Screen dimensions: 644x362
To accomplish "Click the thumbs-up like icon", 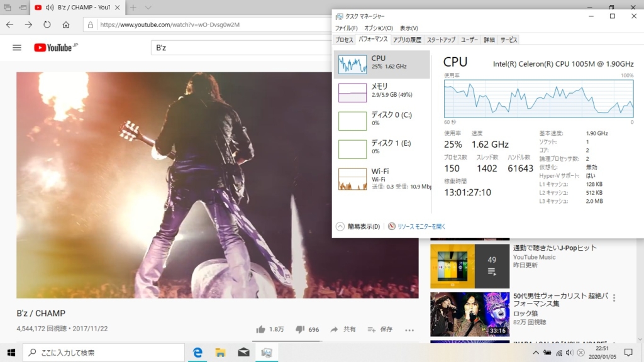I will tap(260, 329).
